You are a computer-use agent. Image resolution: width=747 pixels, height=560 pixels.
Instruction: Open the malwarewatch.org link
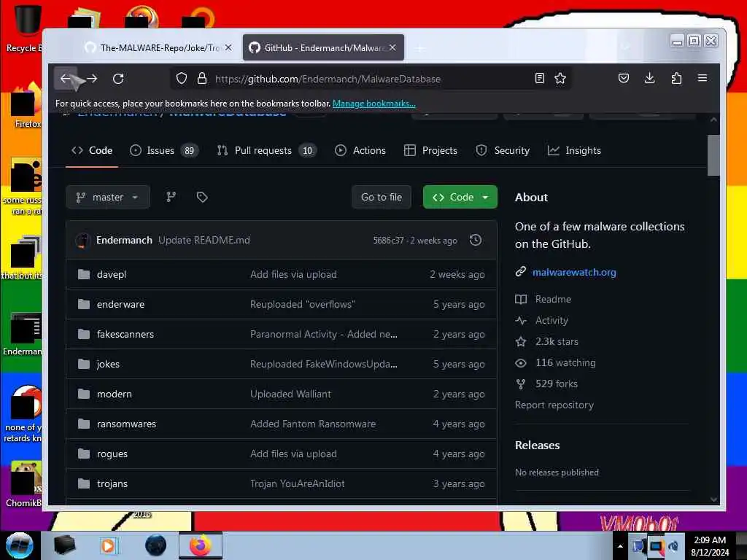click(x=574, y=273)
